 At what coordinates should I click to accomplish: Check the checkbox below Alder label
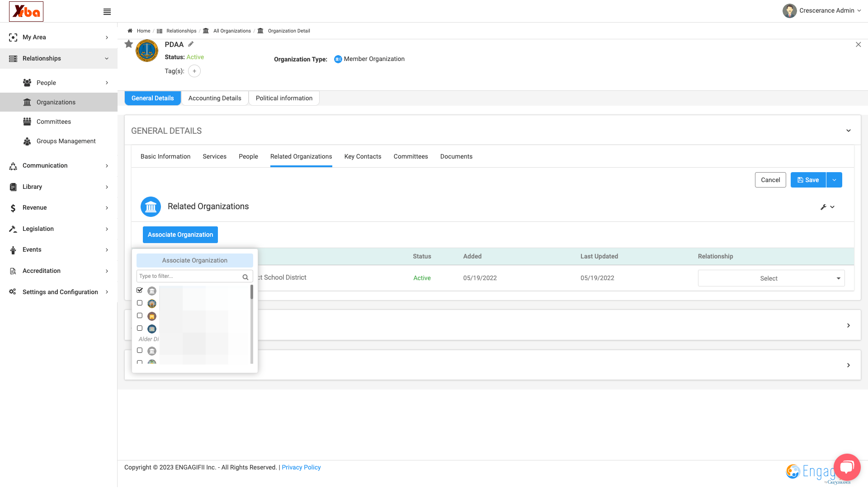pos(140,350)
